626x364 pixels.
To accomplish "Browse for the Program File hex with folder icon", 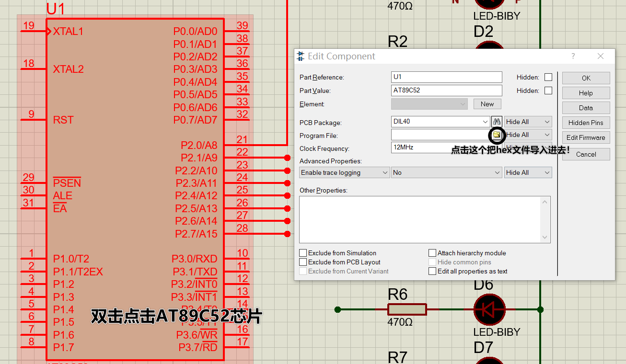I will pos(497,135).
